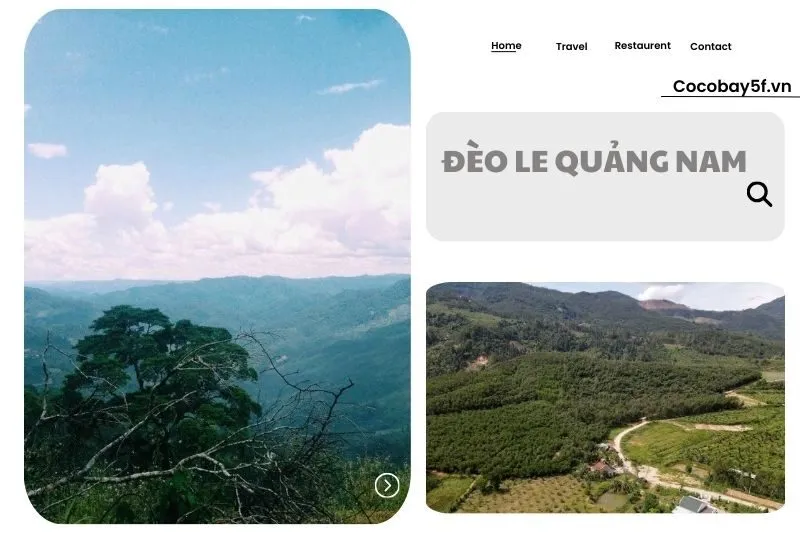
Task: Select the aerial forest valley photo
Action: [x=605, y=397]
